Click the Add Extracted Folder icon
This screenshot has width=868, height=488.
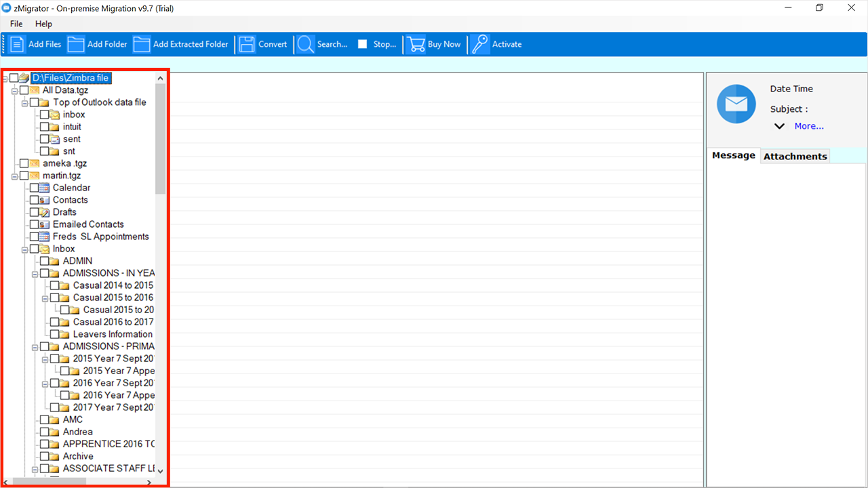141,44
